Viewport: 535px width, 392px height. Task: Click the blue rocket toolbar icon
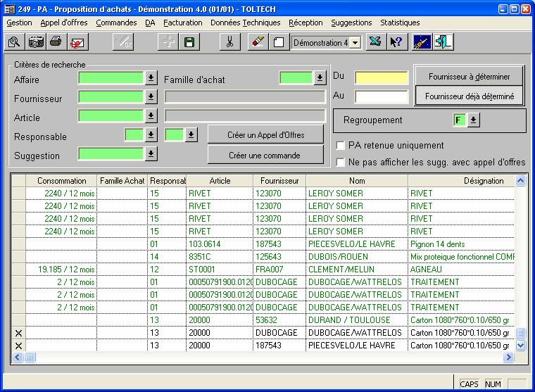coord(422,42)
